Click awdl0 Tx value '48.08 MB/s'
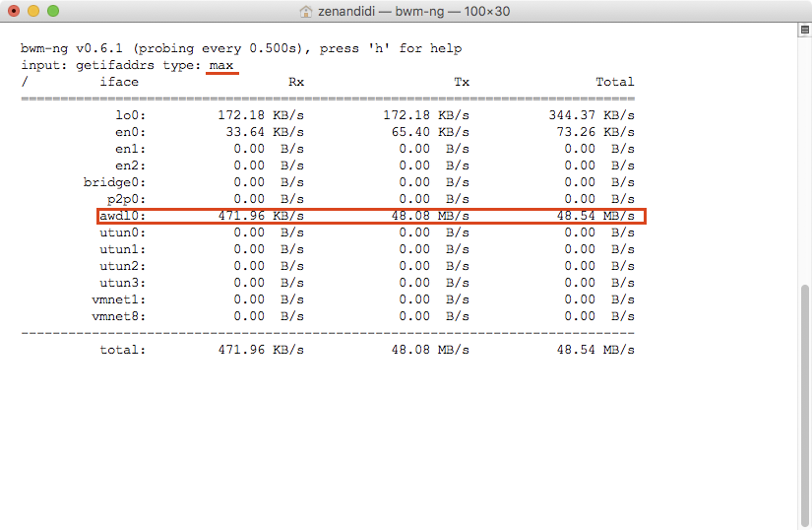 430,216
